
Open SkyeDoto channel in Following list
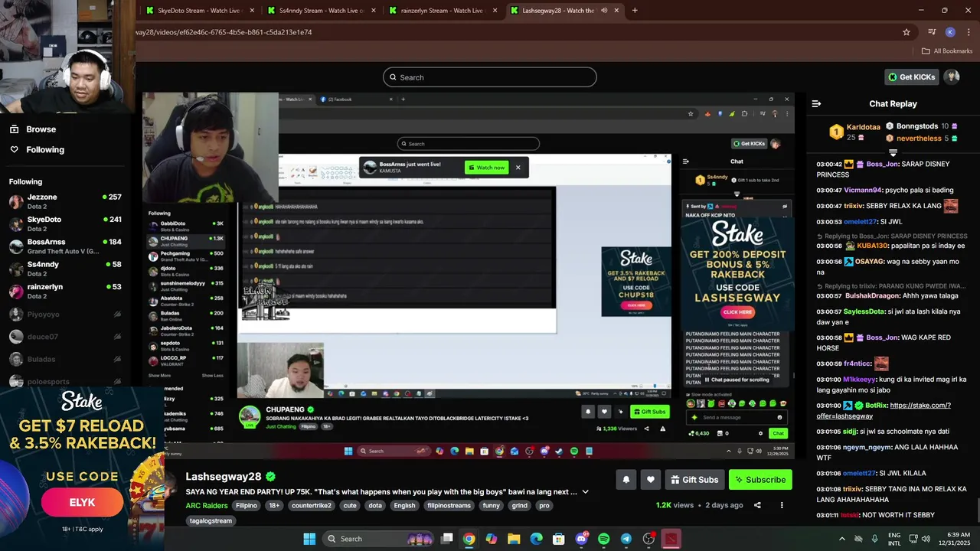(x=65, y=224)
